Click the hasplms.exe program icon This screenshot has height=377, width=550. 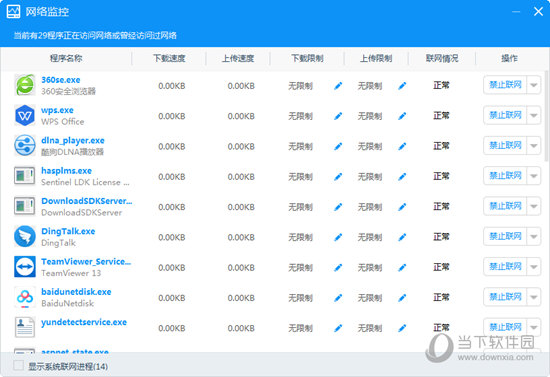coord(25,176)
